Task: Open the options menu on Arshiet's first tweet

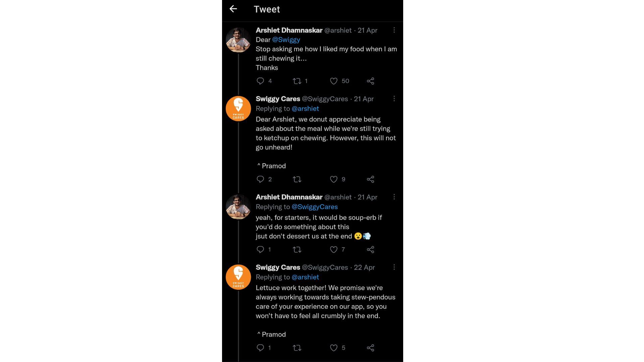Action: click(x=394, y=30)
